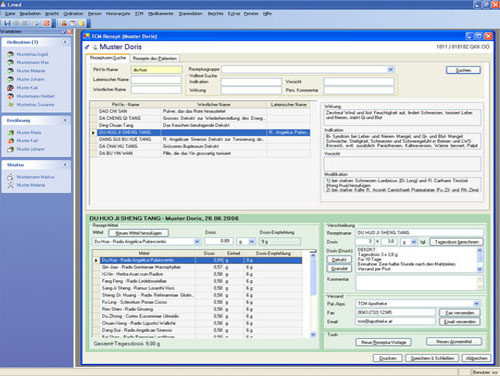Screen dimensions: 500x376
Task: Click the calendar card icon in toolbar
Action: click(x=72, y=23)
